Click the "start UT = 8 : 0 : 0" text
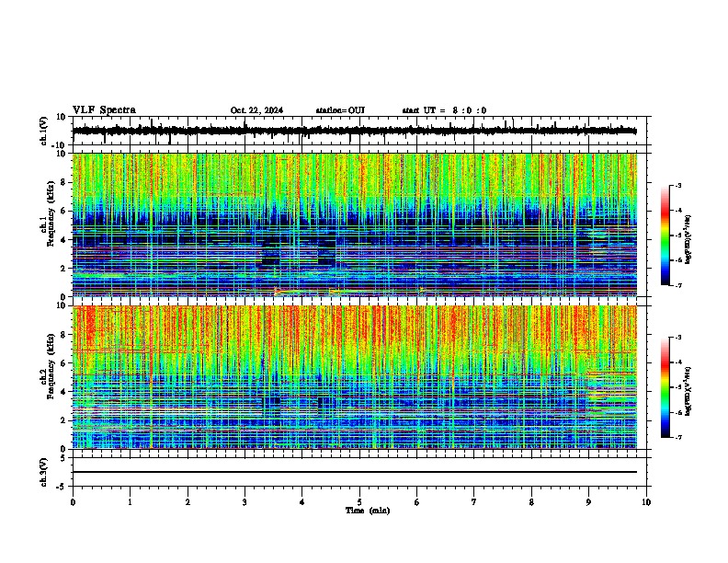Screen dimensions: 728x563 point(444,110)
